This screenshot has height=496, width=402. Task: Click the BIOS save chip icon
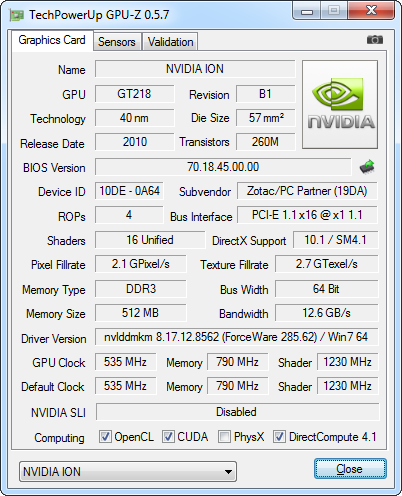367,166
